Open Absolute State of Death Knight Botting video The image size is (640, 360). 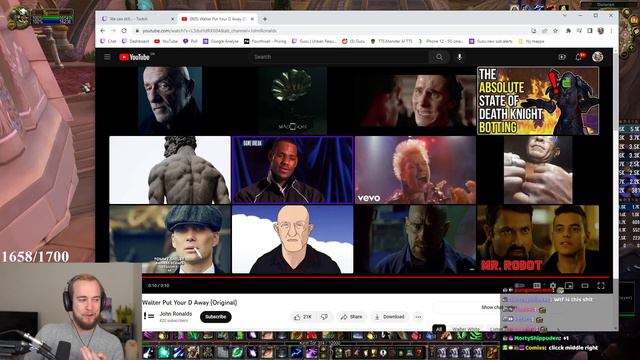538,101
